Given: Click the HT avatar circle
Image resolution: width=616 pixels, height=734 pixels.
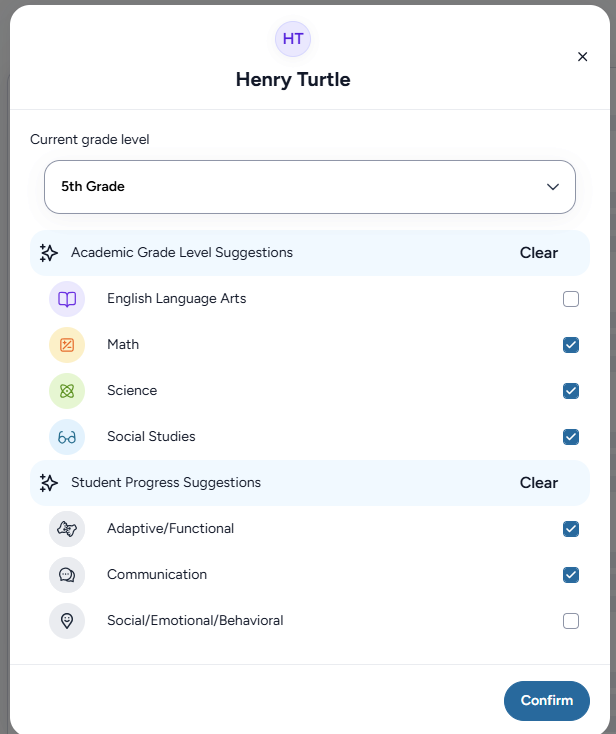Looking at the screenshot, I should coord(293,39).
